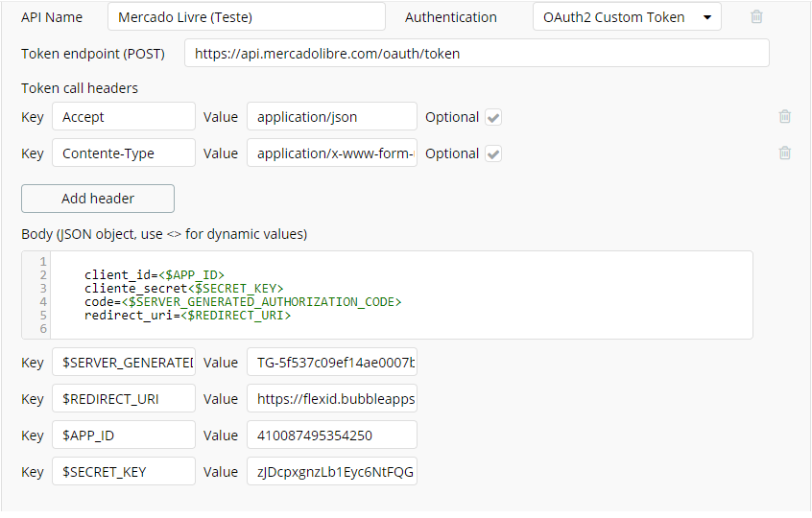
Task: Click the $SECRET_KEY value field
Action: coord(331,472)
